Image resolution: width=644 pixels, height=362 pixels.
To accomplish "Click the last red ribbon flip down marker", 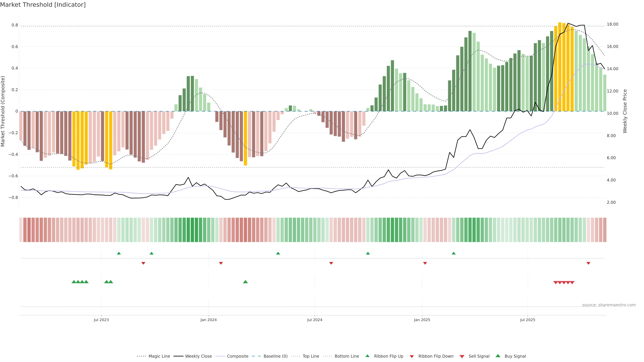I will click(588, 263).
